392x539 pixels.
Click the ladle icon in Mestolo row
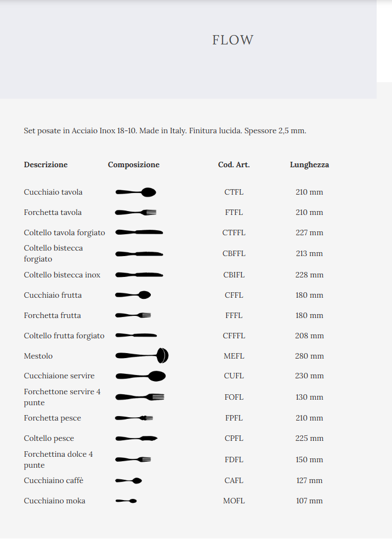141,356
